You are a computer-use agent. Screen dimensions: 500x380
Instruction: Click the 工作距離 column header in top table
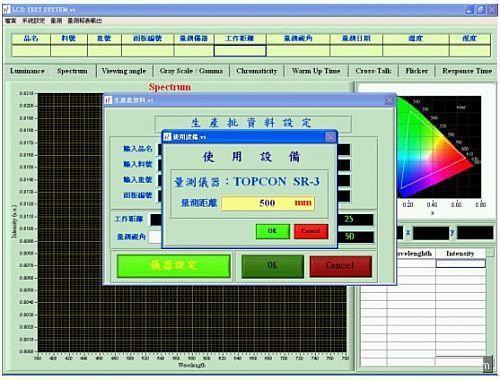[240, 39]
